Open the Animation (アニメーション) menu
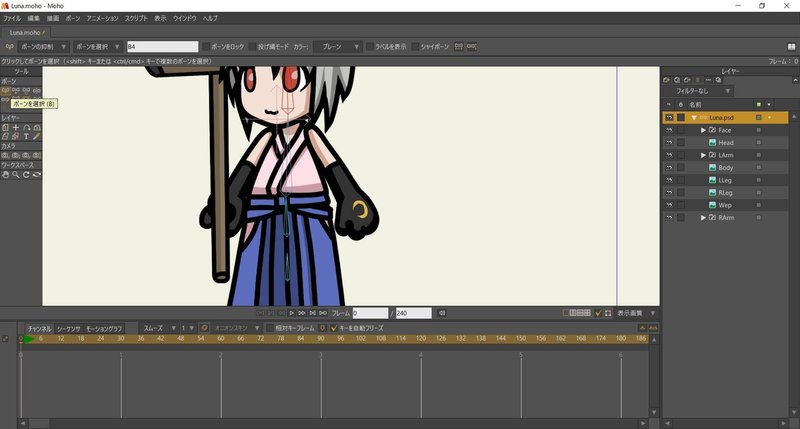 click(102, 18)
